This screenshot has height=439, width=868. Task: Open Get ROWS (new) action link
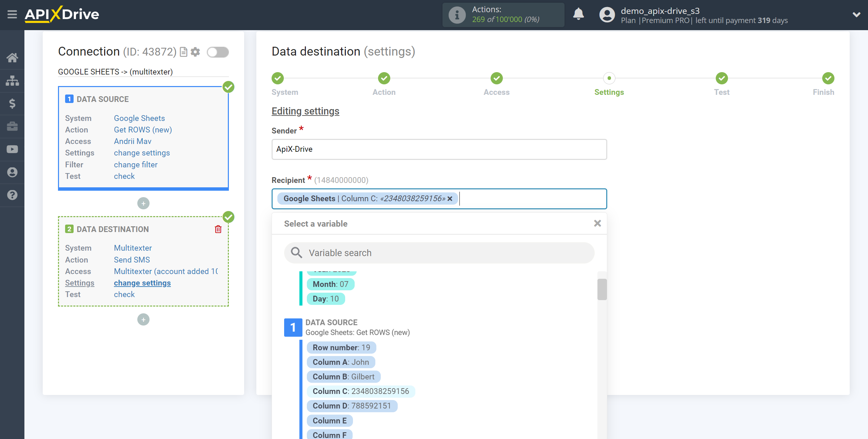click(143, 130)
